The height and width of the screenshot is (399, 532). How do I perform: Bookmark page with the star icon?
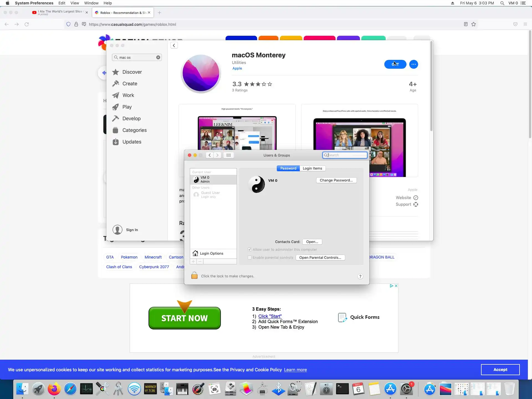click(474, 24)
